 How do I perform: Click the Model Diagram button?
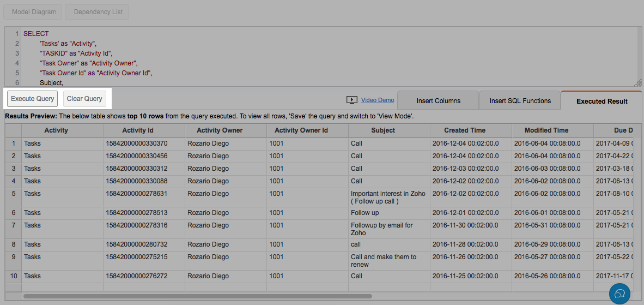(34, 12)
